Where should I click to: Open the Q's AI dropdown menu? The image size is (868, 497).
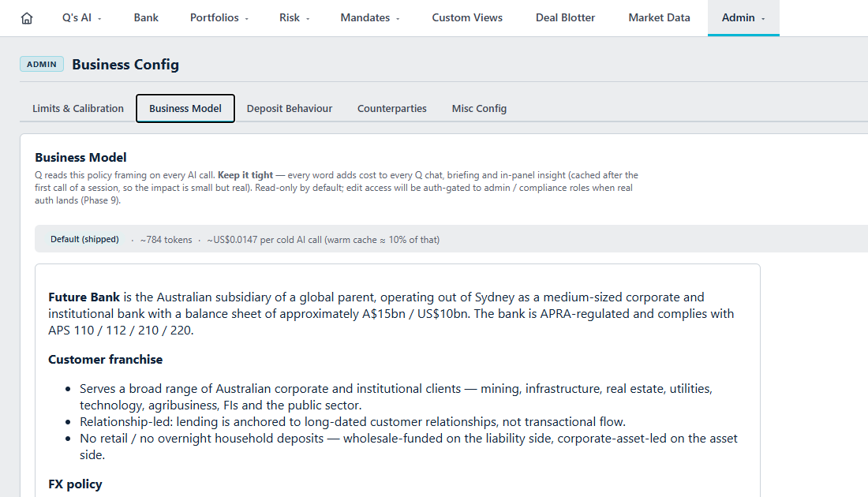tap(82, 17)
